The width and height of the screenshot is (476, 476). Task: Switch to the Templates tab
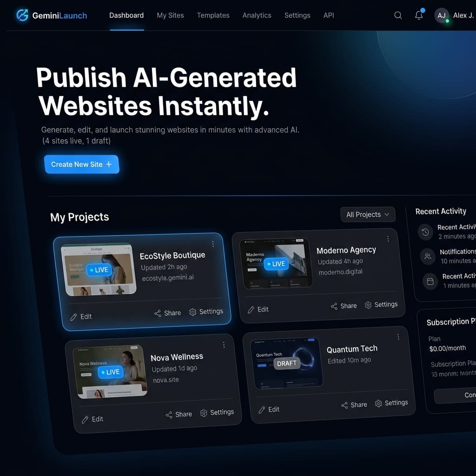click(x=213, y=15)
